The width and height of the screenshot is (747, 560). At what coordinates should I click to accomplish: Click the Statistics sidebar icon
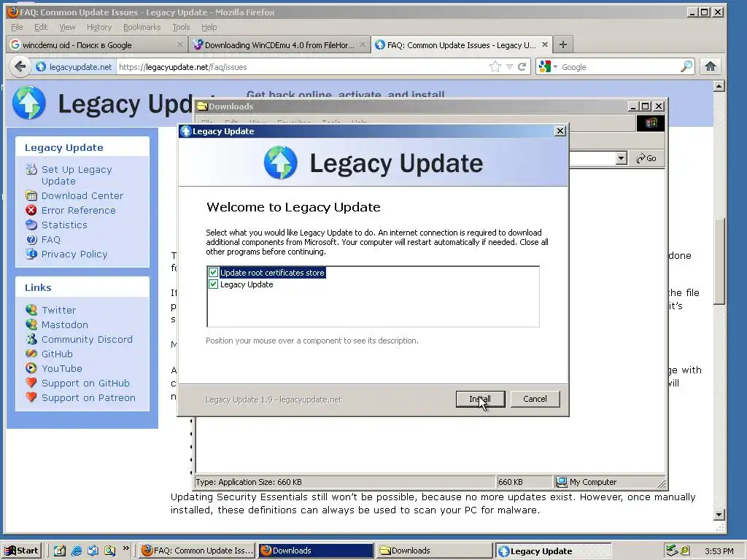31,225
